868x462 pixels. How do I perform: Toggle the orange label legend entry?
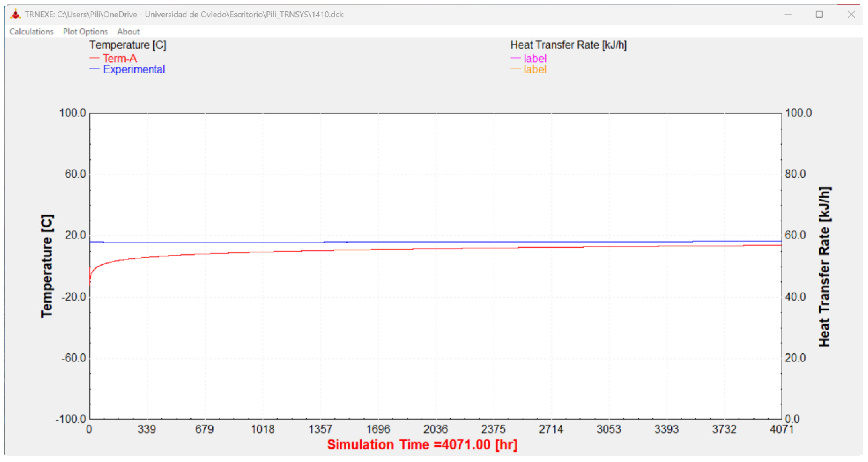point(535,69)
